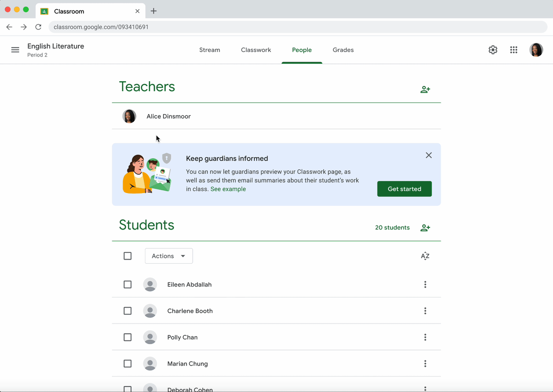Select the People tab
The height and width of the screenshot is (392, 553).
pyautogui.click(x=302, y=50)
